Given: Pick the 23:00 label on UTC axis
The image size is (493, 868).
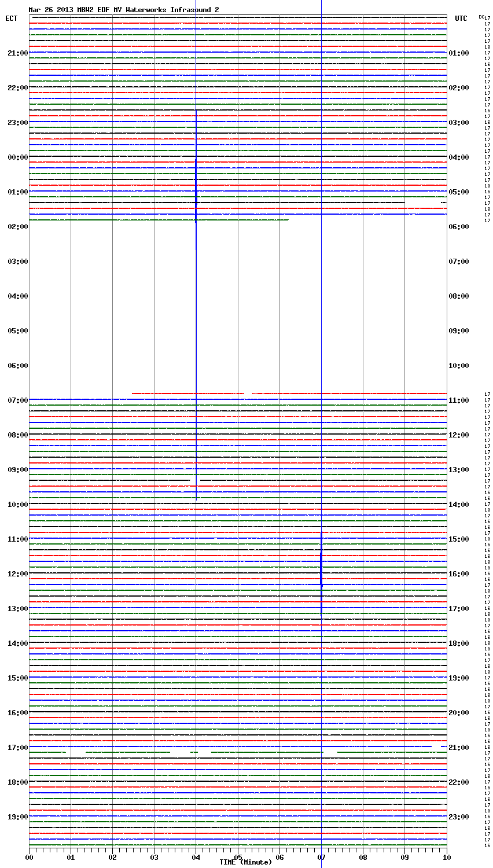Looking at the screenshot, I should [459, 817].
